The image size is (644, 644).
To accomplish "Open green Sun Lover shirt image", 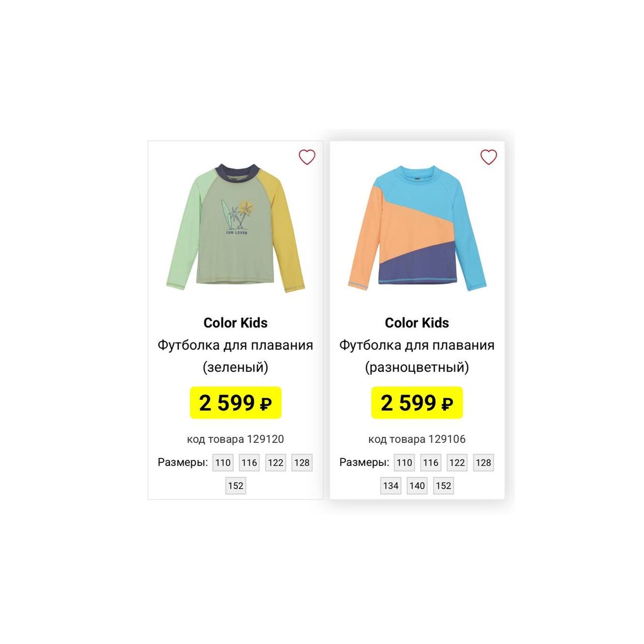I will click(x=236, y=229).
